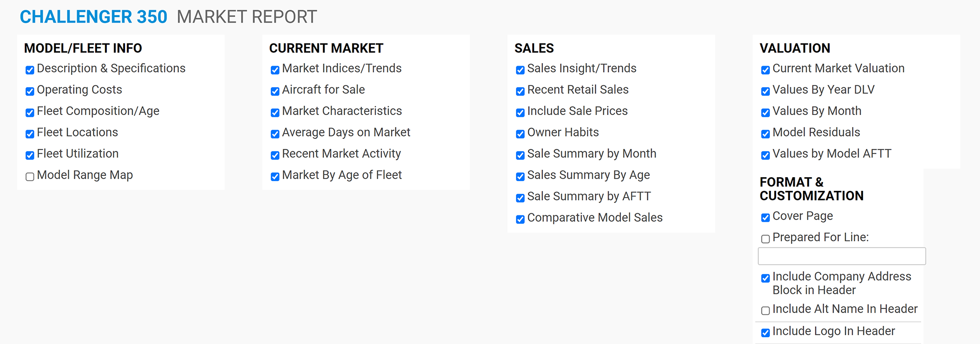Image resolution: width=980 pixels, height=344 pixels.
Task: Uncheck the Cover Page option
Action: (x=765, y=218)
